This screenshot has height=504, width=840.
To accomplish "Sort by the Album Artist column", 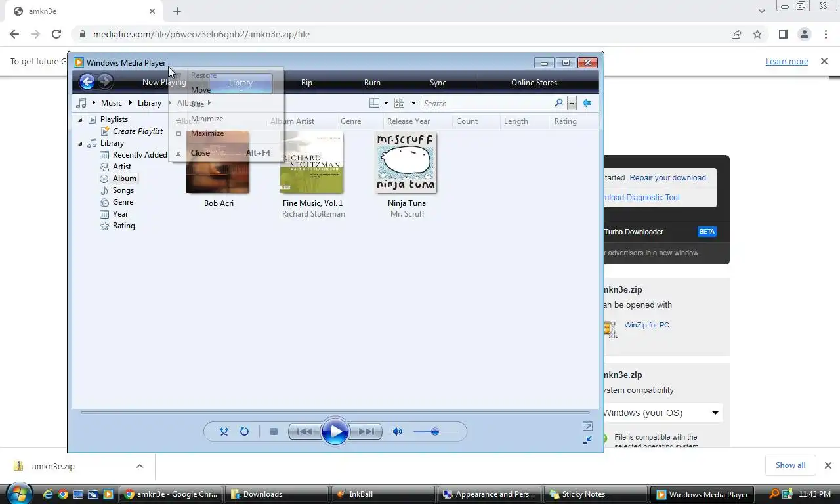I will pos(293,121).
